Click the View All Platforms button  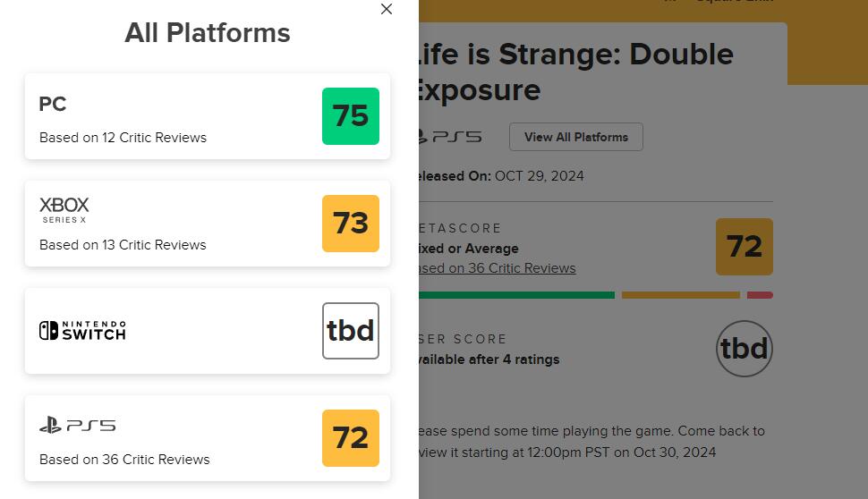(x=575, y=137)
